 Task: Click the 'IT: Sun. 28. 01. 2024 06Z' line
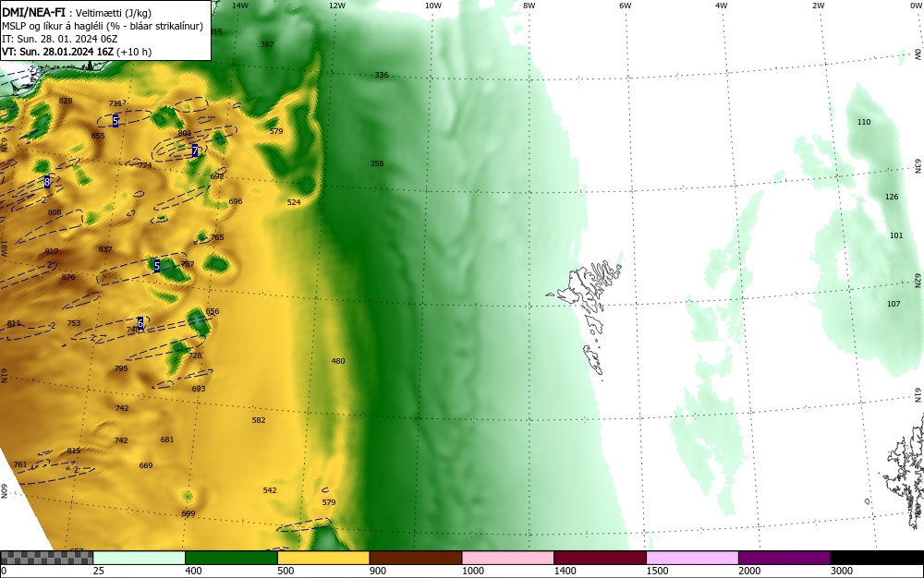tap(59, 39)
